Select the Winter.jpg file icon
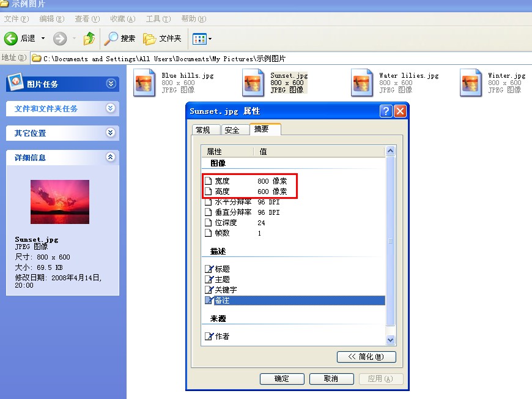Image resolution: width=532 pixels, height=399 pixels. point(471,83)
